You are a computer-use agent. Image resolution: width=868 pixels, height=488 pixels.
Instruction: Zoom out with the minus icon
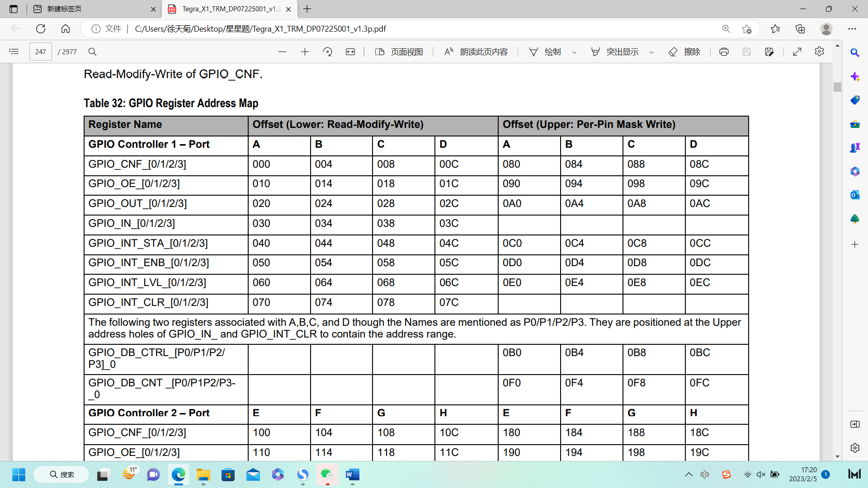click(x=282, y=52)
